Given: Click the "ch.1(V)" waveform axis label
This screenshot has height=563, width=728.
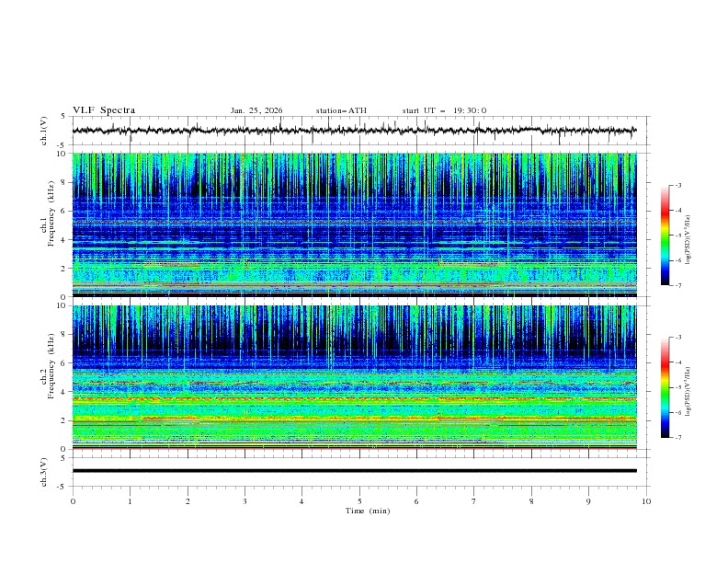Looking at the screenshot, I should click(44, 131).
